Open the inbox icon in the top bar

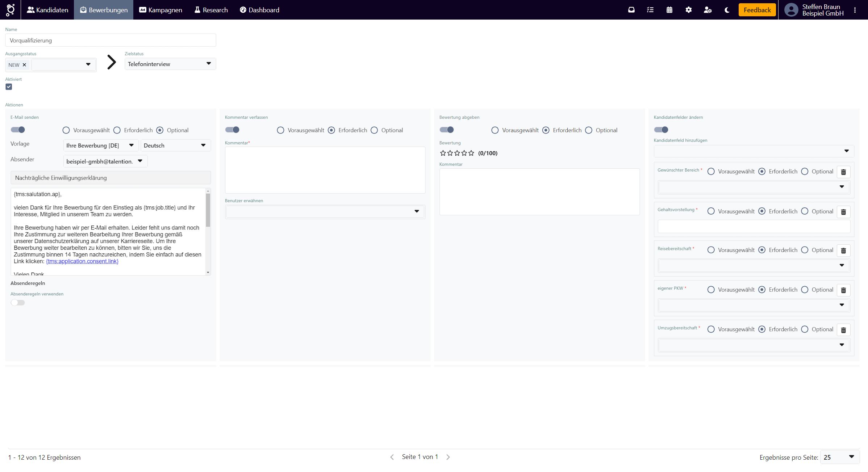[631, 10]
